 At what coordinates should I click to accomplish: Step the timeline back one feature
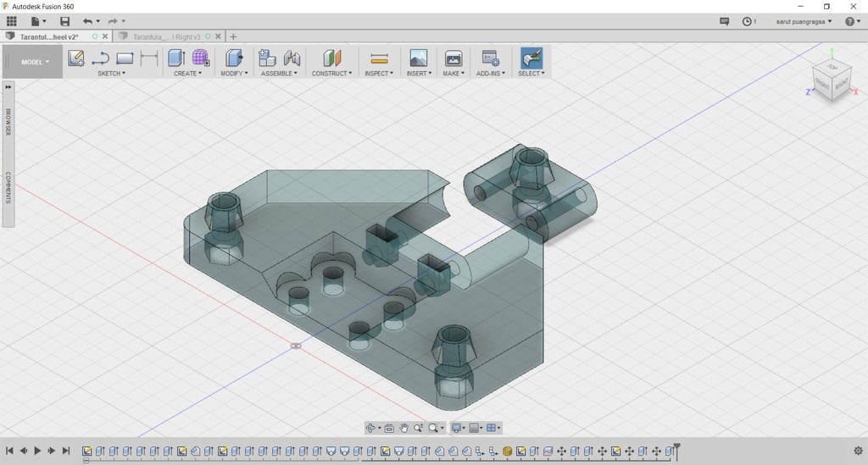point(24,451)
